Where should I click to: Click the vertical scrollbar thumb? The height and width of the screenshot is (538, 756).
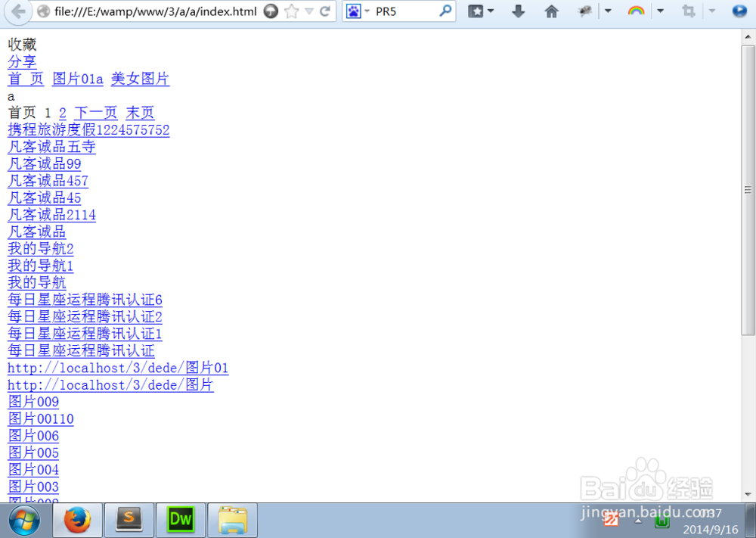[x=748, y=190]
